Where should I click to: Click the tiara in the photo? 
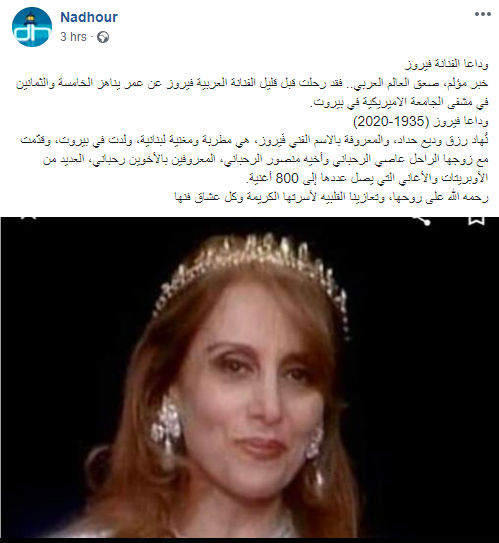click(254, 274)
